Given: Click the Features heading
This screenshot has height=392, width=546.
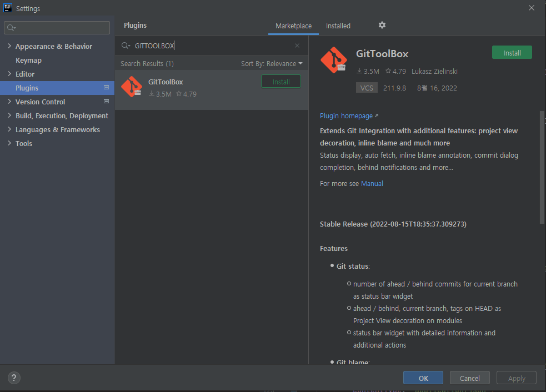Looking at the screenshot, I should [334, 248].
